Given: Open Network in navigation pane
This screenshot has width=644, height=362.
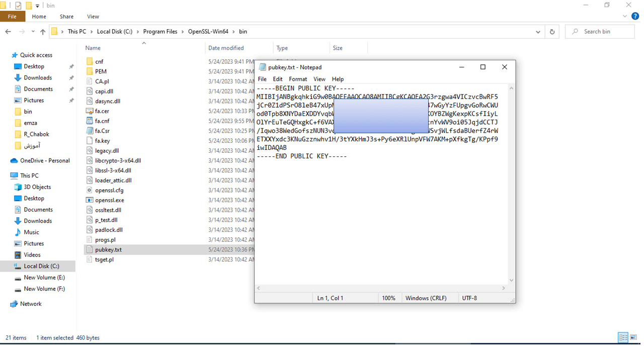Looking at the screenshot, I should point(31,304).
